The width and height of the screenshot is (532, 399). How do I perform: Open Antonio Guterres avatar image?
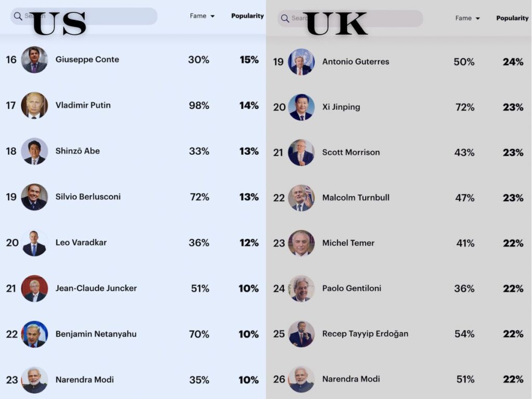pos(301,62)
